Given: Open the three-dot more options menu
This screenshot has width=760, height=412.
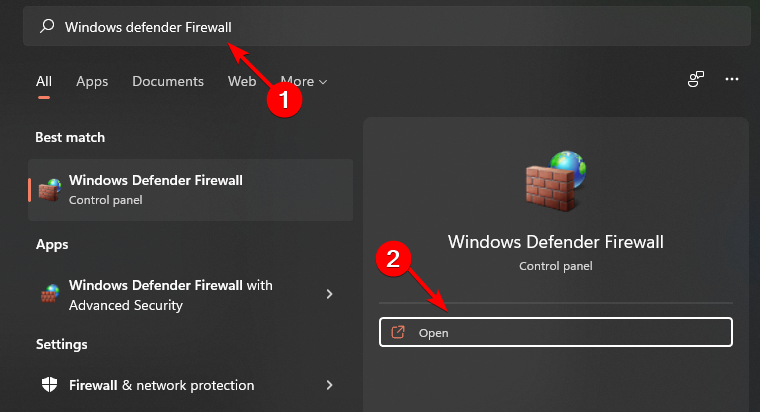Looking at the screenshot, I should 732,79.
